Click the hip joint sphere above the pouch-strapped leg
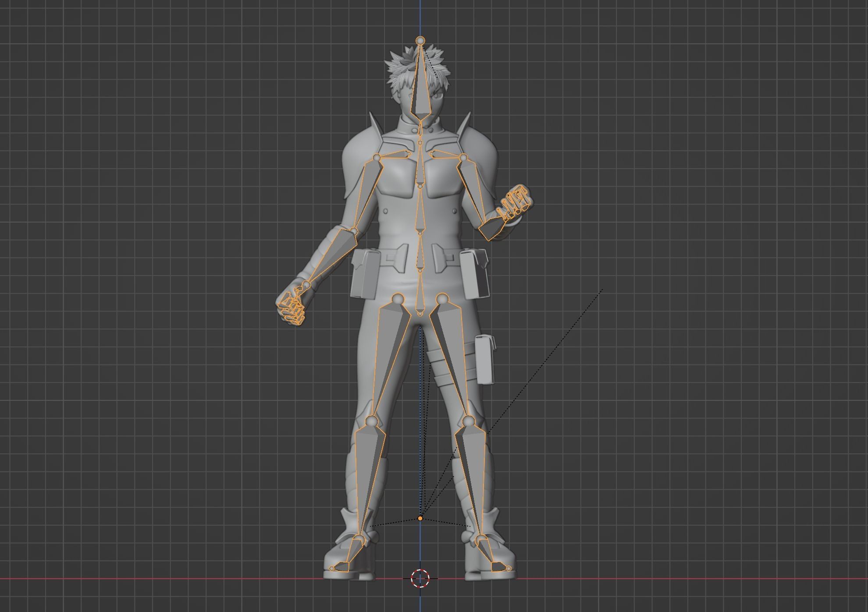The image size is (868, 612). (x=442, y=299)
